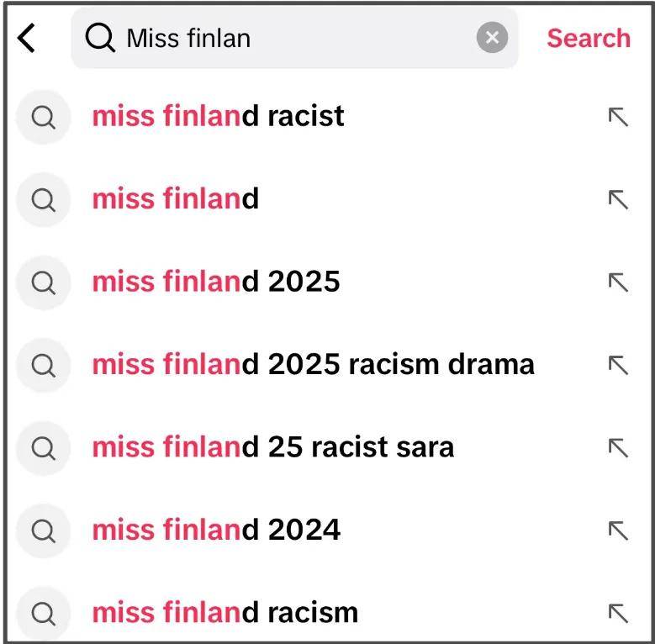
Task: Click arrow beside 'miss finland 2024'
Action: coord(618,530)
